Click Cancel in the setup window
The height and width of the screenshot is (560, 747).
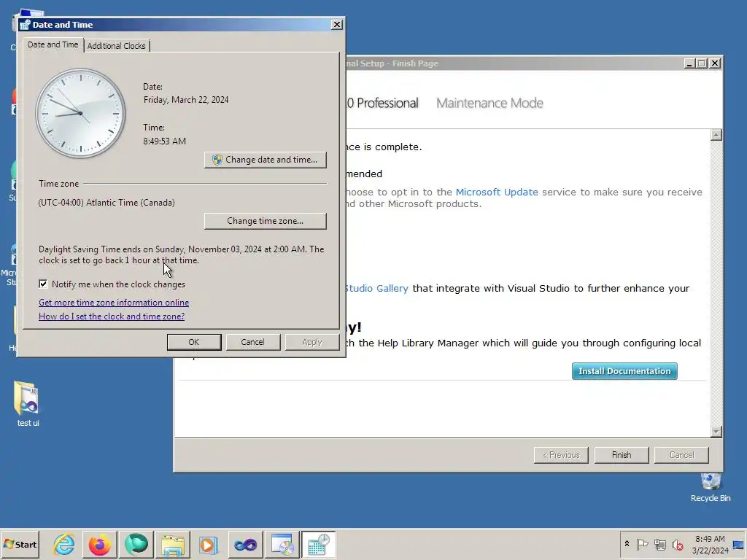click(x=682, y=455)
